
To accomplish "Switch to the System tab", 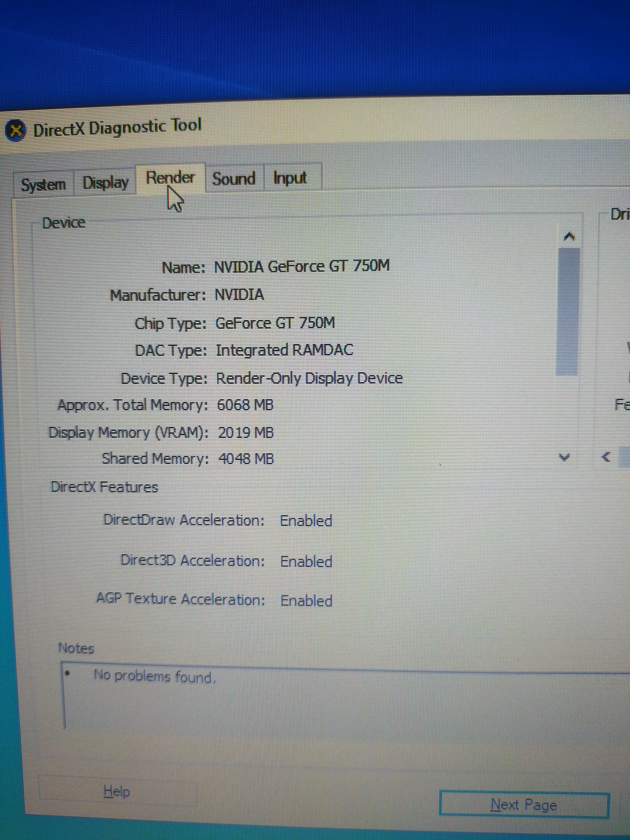I will 43,185.
